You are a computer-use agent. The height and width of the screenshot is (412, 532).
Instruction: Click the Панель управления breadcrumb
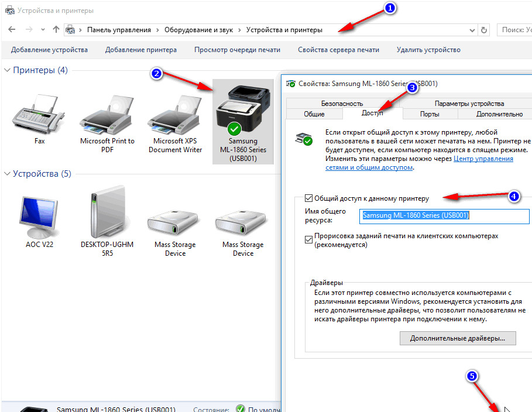click(x=119, y=30)
